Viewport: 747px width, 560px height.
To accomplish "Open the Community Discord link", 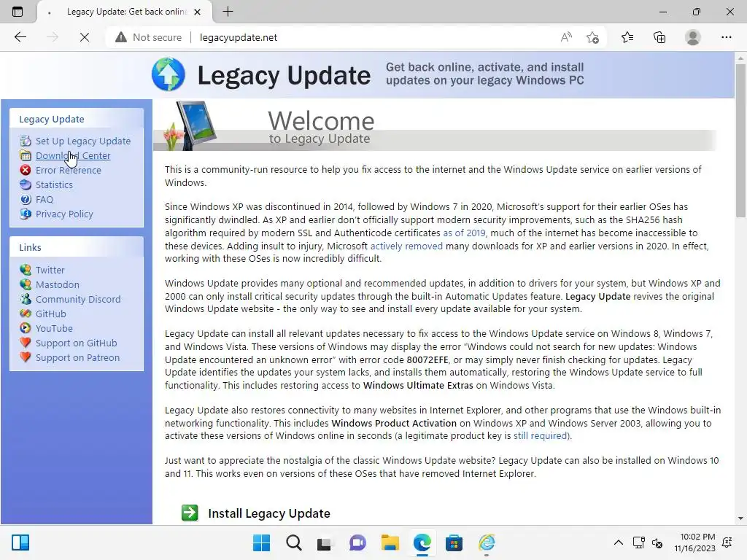I will click(78, 299).
